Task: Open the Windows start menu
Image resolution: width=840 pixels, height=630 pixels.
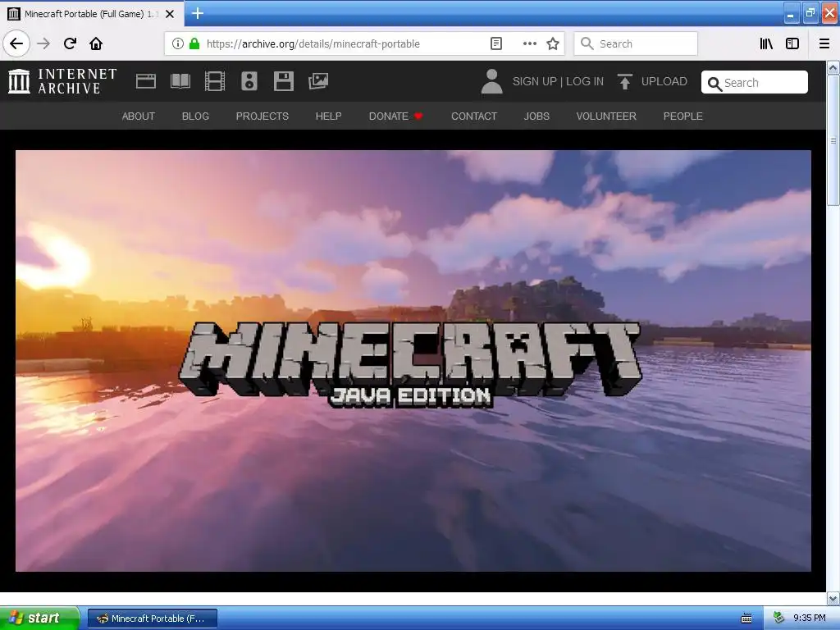Action: coord(39,619)
